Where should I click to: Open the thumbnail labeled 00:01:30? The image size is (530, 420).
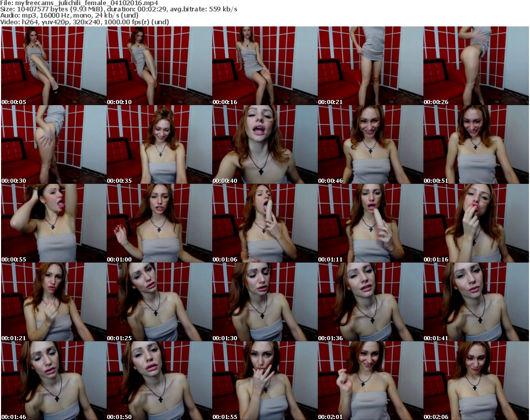(x=264, y=302)
